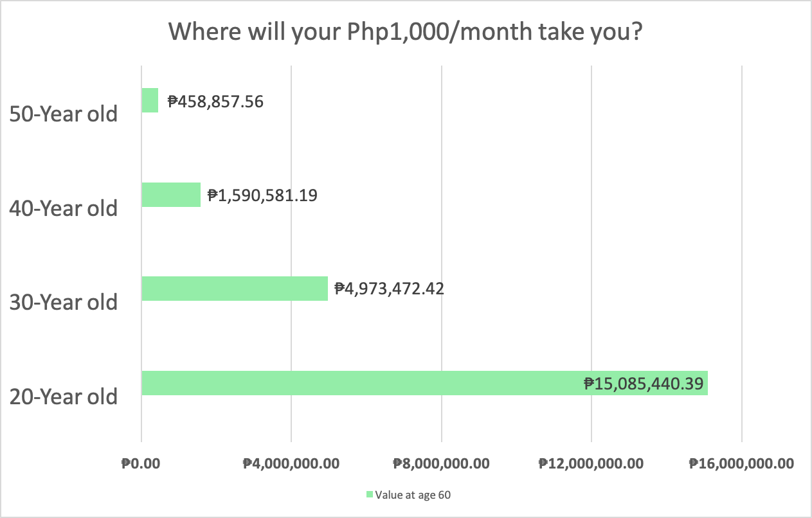
Task: Select the ₱4,973,472.42 data label
Action: point(390,289)
